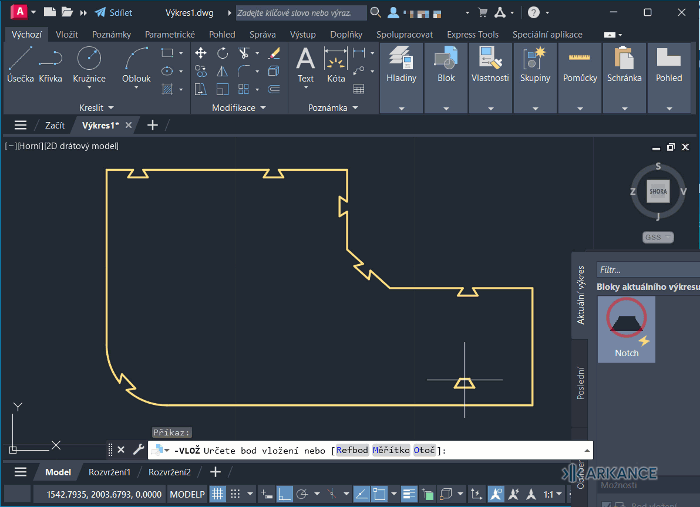
Task: Toggle polar tracking in status bar
Action: point(302,494)
